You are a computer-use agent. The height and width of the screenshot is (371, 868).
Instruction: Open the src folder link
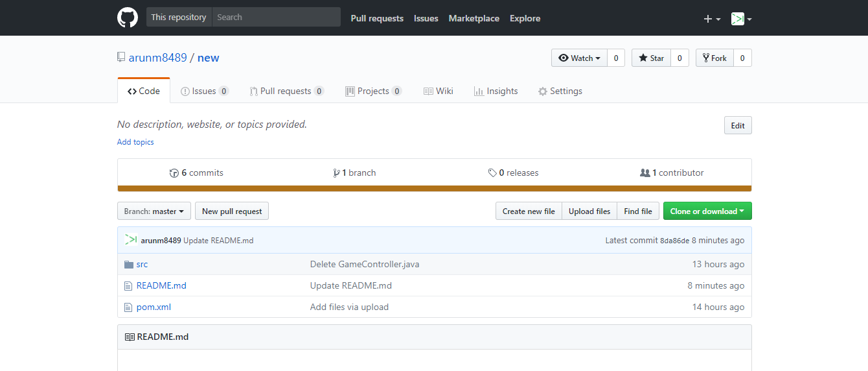tap(142, 264)
